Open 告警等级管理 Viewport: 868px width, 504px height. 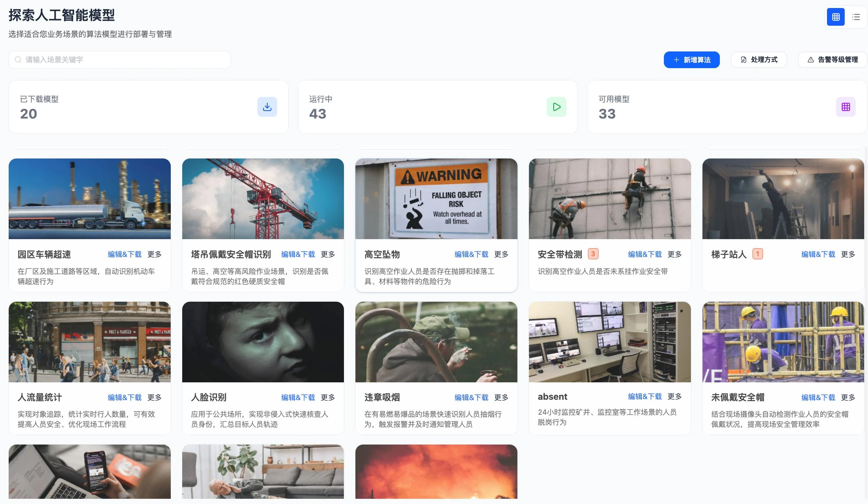point(832,60)
